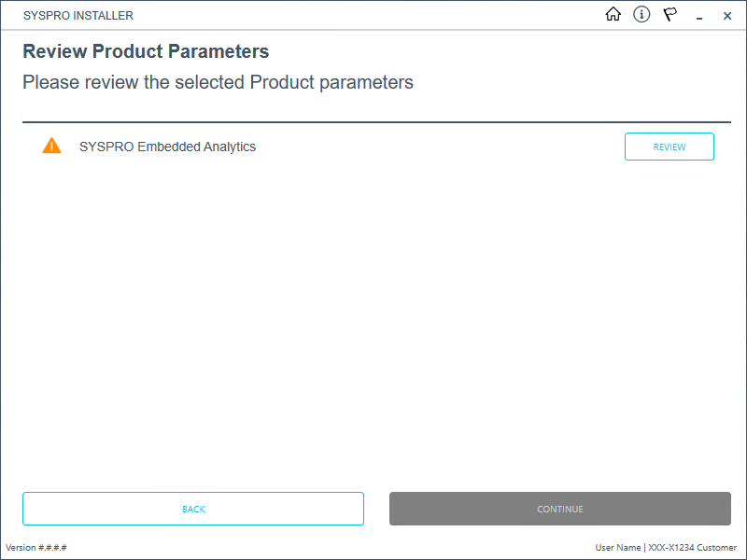Minimize the SYSPRO Installer window

(698, 16)
